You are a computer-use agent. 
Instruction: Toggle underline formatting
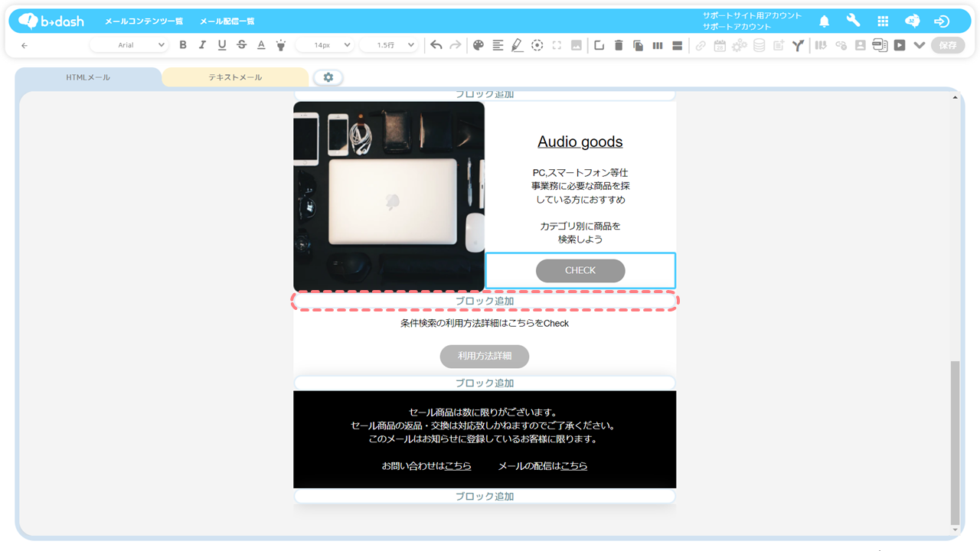point(222,45)
